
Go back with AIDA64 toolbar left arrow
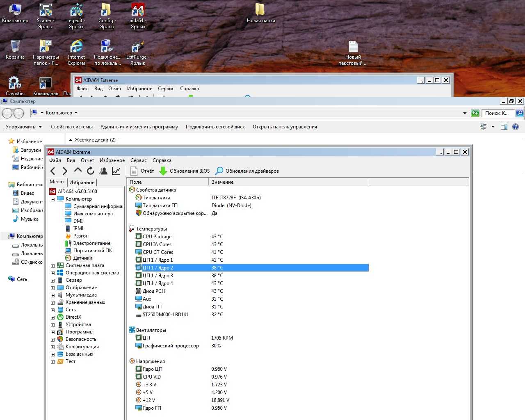[x=52, y=171]
